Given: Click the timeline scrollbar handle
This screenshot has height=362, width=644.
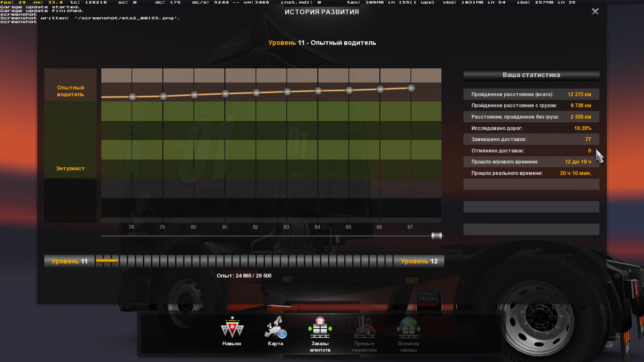Looking at the screenshot, I should (436, 236).
